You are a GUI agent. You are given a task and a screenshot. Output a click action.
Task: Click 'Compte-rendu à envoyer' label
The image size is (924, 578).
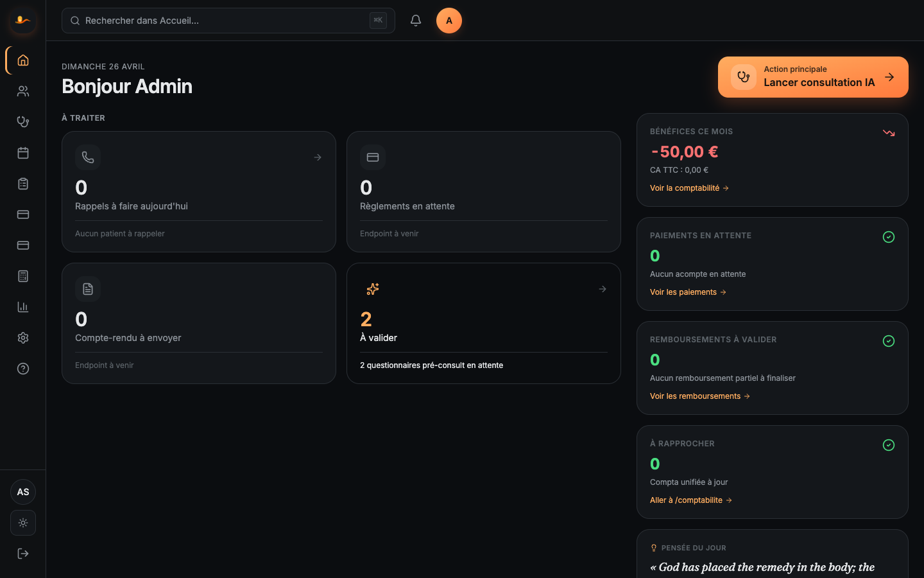(x=128, y=338)
